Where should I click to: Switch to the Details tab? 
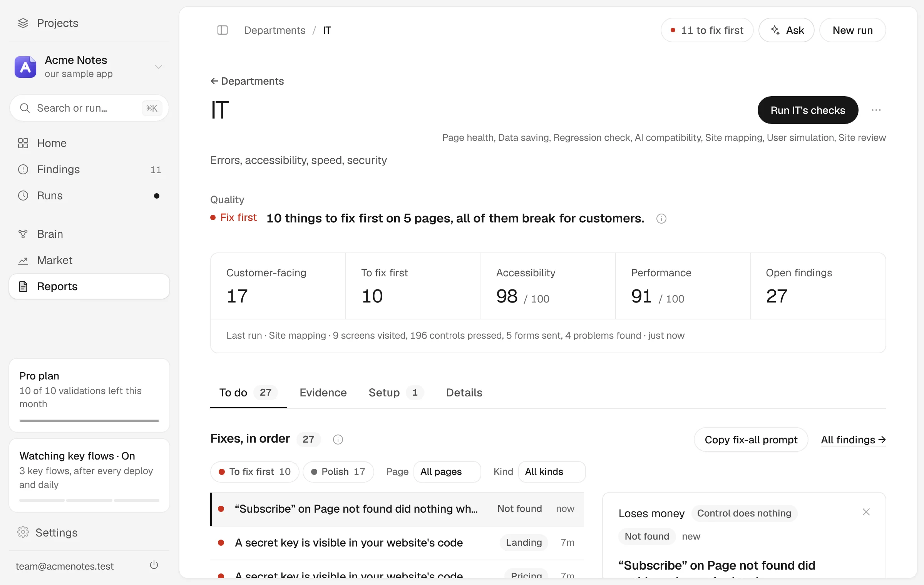point(464,392)
